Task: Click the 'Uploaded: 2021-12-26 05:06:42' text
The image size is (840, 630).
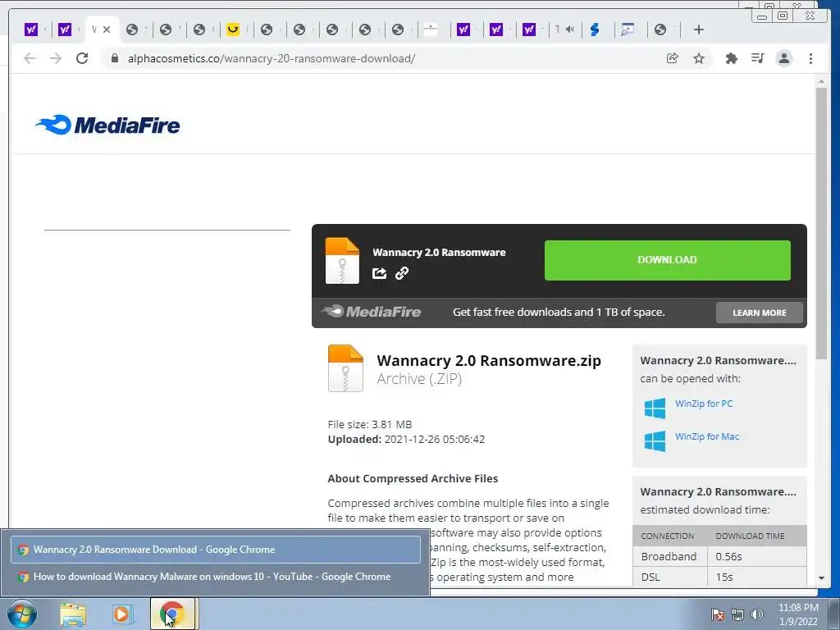Action: coord(406,440)
